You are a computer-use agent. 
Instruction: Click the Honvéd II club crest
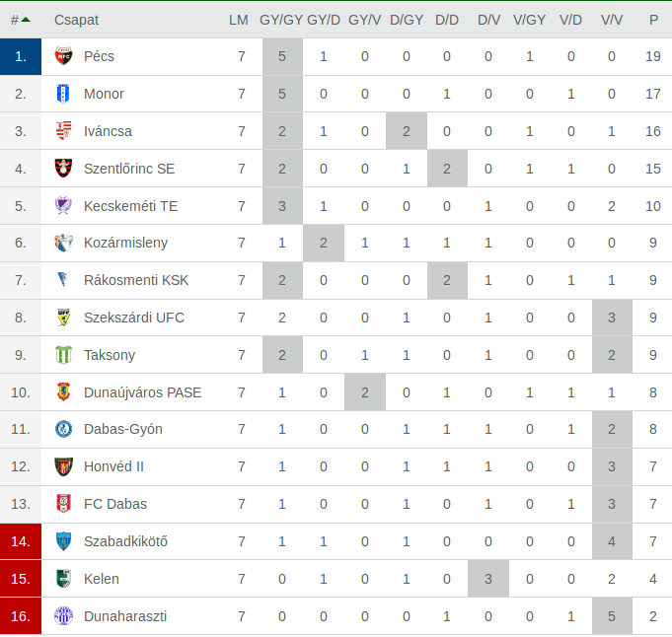coord(63,466)
